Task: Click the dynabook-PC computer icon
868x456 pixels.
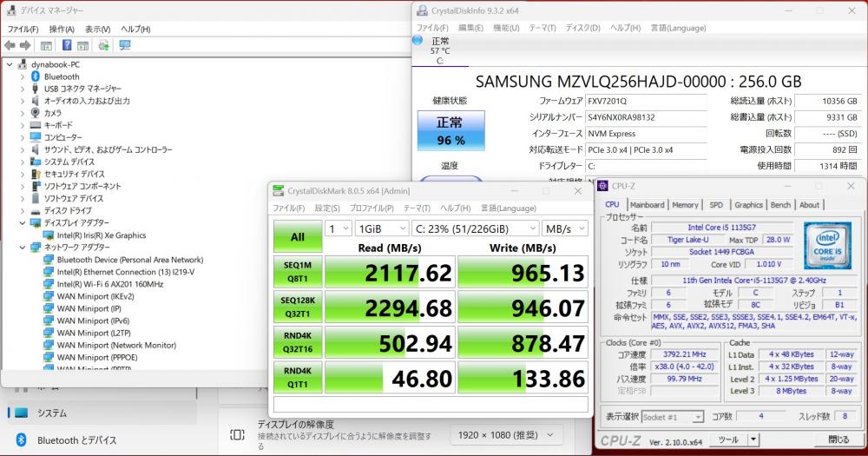Action: tap(23, 64)
